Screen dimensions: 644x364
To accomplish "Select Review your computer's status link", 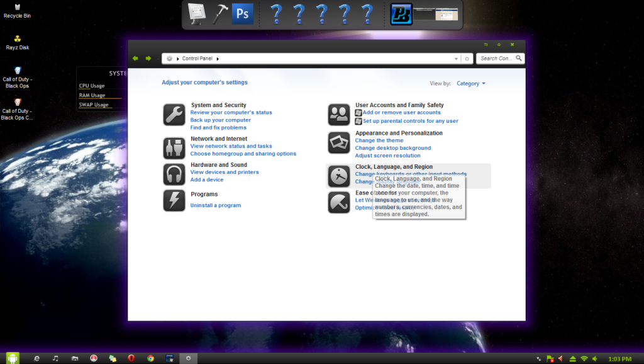I will tap(231, 112).
